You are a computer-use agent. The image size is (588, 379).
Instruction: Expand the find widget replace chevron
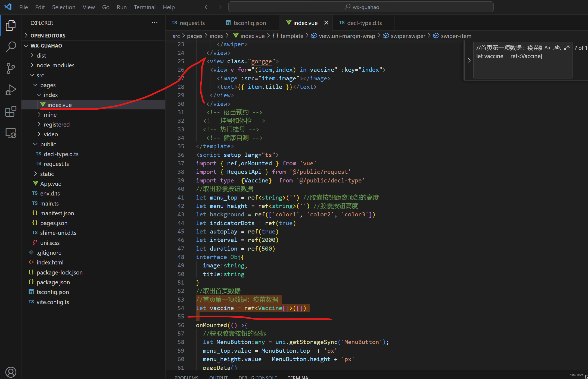(469, 60)
